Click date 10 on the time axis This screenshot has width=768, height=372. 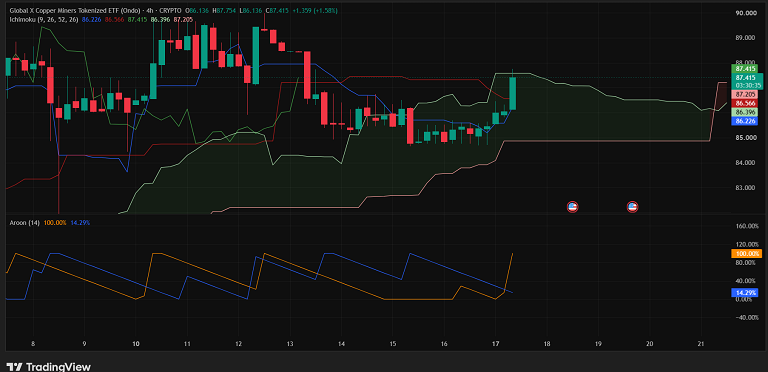tap(136, 343)
